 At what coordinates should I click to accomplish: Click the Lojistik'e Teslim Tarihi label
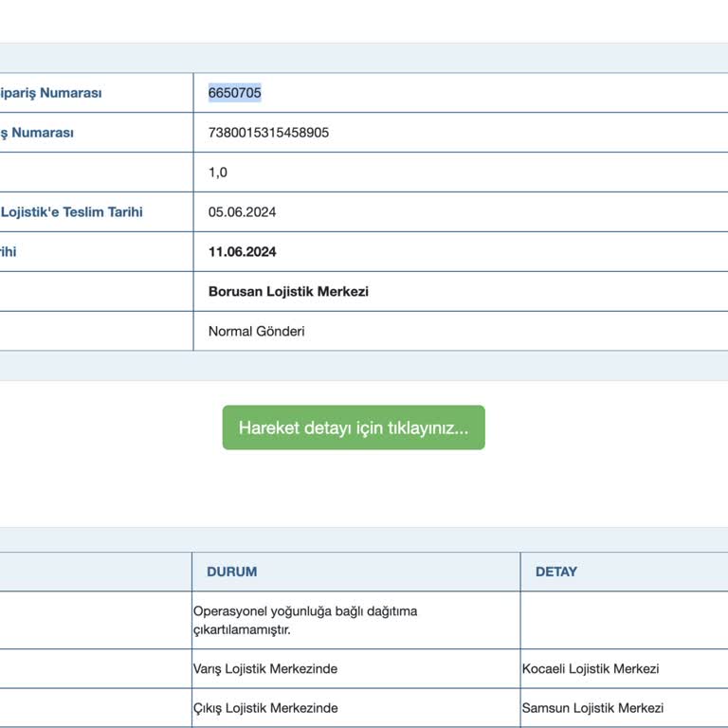tap(71, 212)
